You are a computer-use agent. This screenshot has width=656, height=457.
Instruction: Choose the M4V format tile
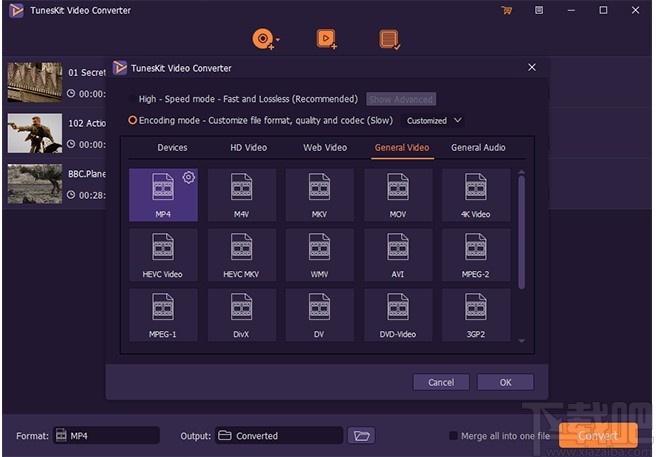click(x=241, y=195)
